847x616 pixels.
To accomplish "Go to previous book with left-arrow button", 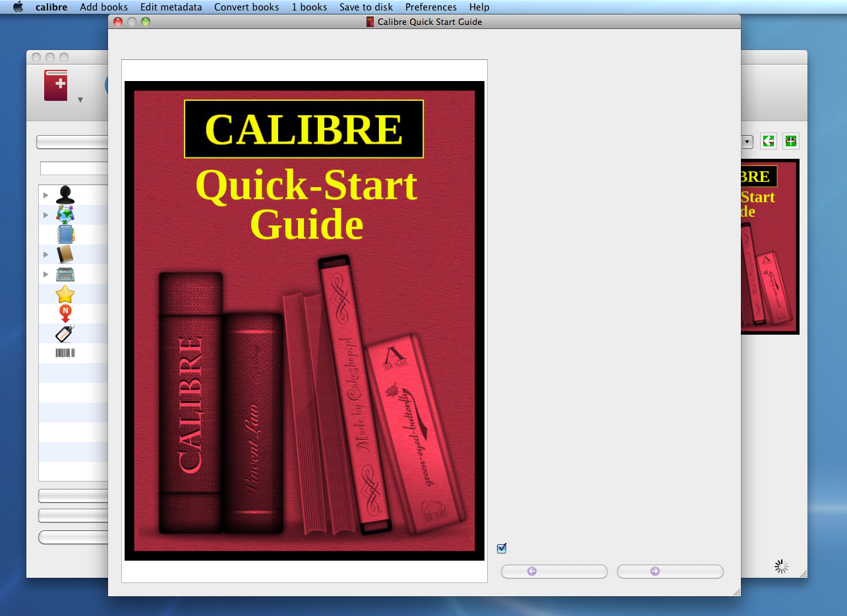I will point(554,571).
